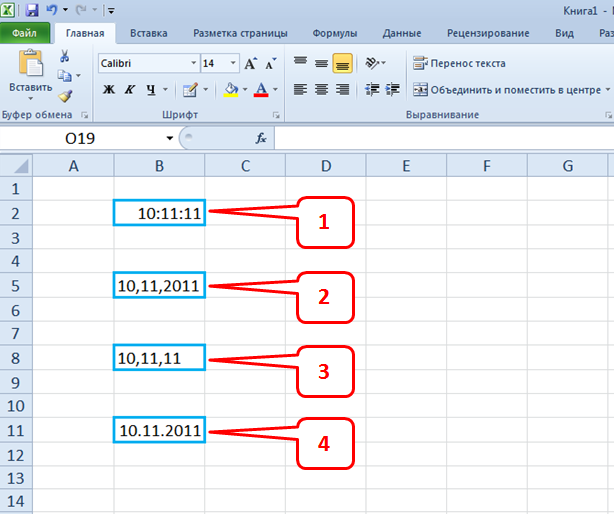The image size is (614, 514).
Task: Click the Insert Function fx icon
Action: pos(262,138)
